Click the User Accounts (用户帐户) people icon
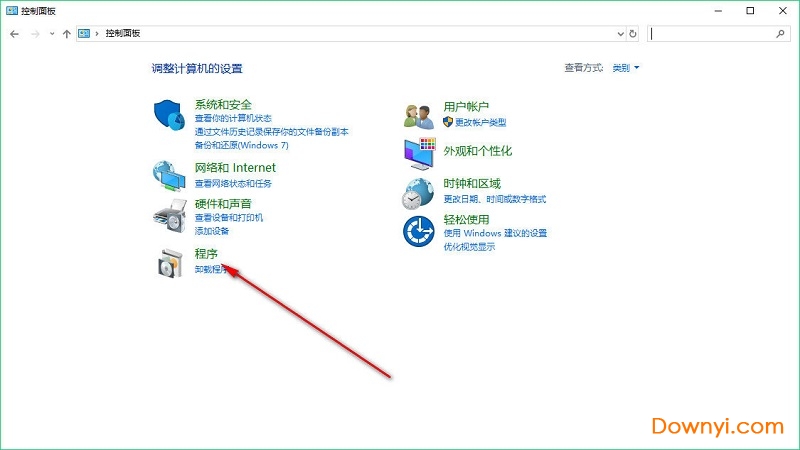Image resolution: width=800 pixels, height=450 pixels. point(418,115)
